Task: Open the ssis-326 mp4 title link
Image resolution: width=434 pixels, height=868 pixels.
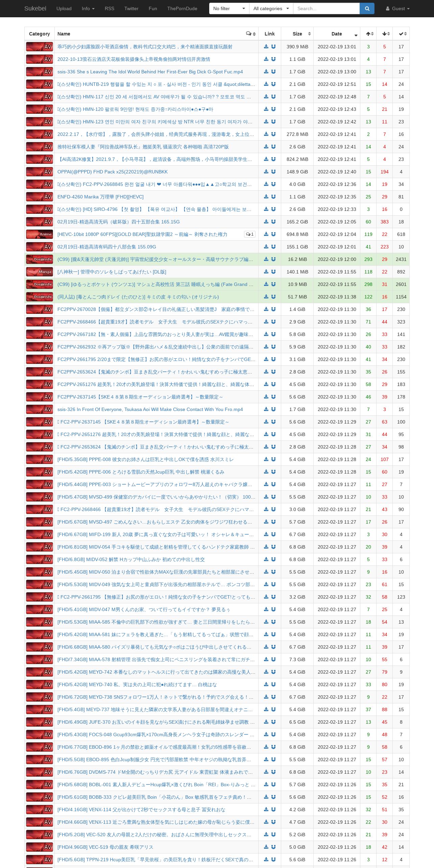Action: 150,409
